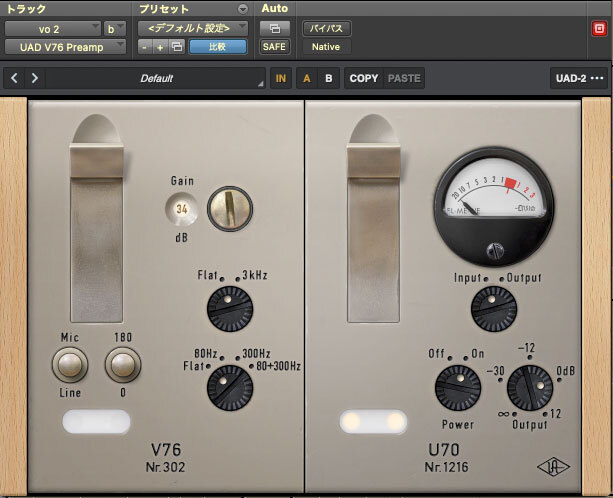Click the PASTE button
613x498 pixels.
404,78
